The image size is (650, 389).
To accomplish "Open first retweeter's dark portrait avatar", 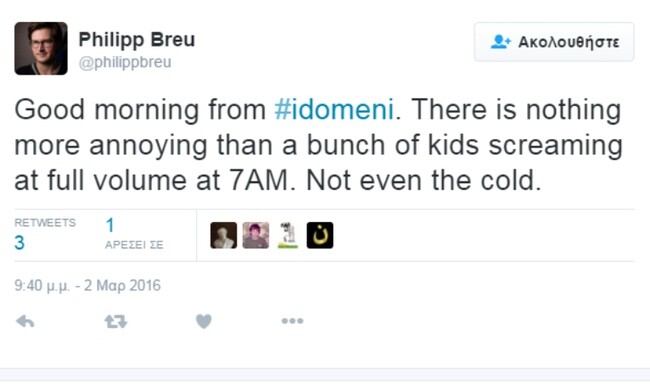I will tap(223, 235).
